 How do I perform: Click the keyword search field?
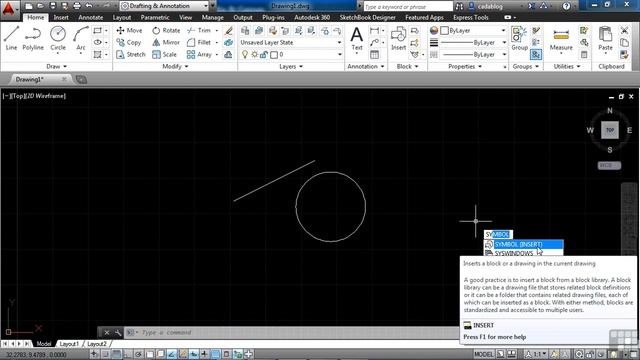408,7
